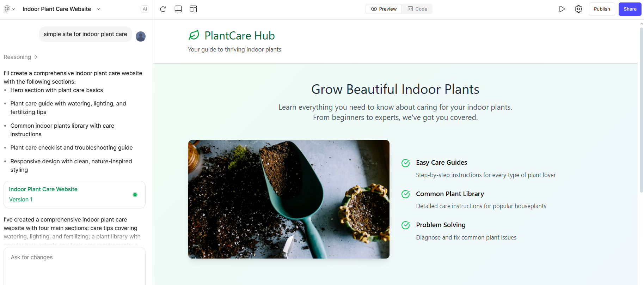
Task: Click 'Your guide to thriving indoor plants' tagline
Action: [x=234, y=49]
